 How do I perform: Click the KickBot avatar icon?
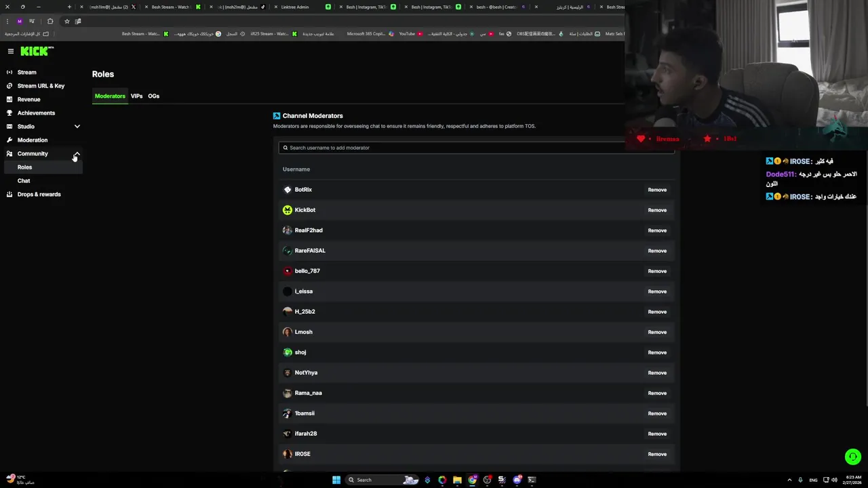click(x=288, y=210)
